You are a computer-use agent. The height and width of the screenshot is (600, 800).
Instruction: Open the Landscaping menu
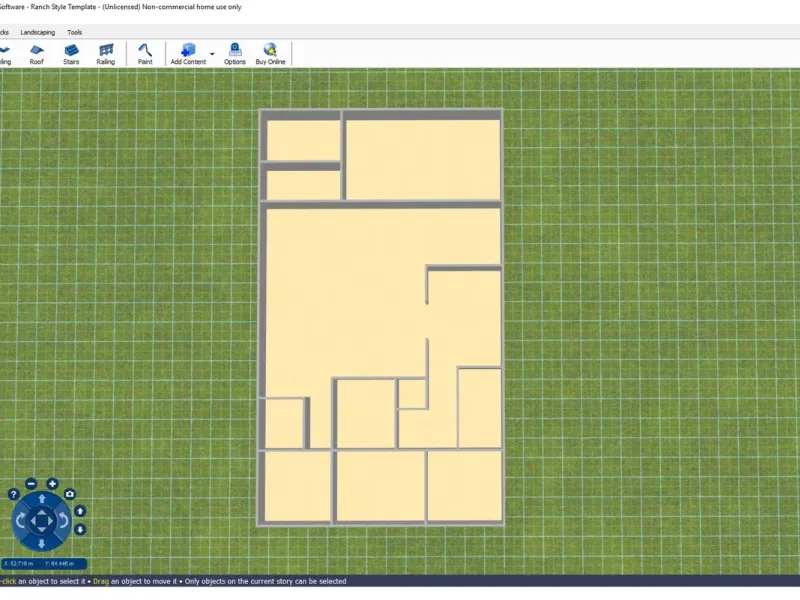[x=38, y=32]
